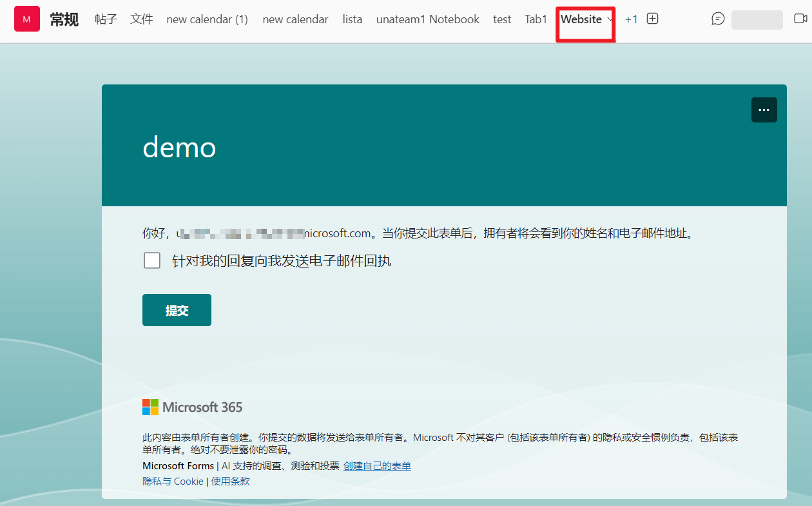Check the email receipt checkbox
This screenshot has height=506, width=812.
152,260
